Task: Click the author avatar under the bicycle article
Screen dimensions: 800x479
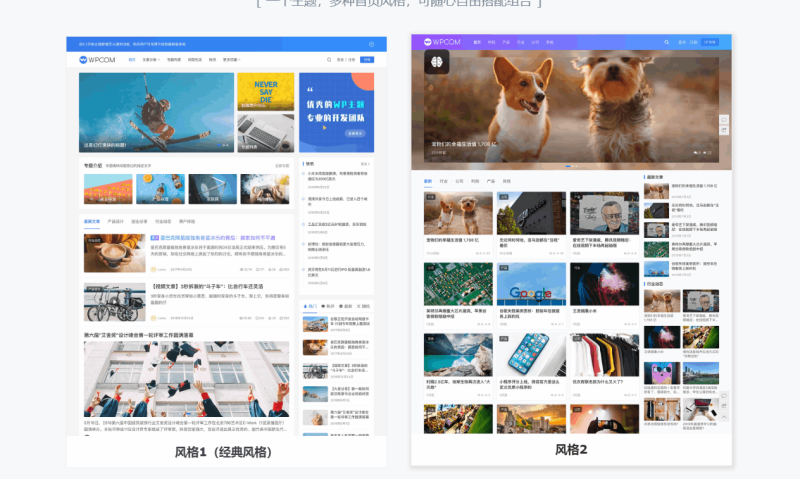Action: [x=154, y=318]
